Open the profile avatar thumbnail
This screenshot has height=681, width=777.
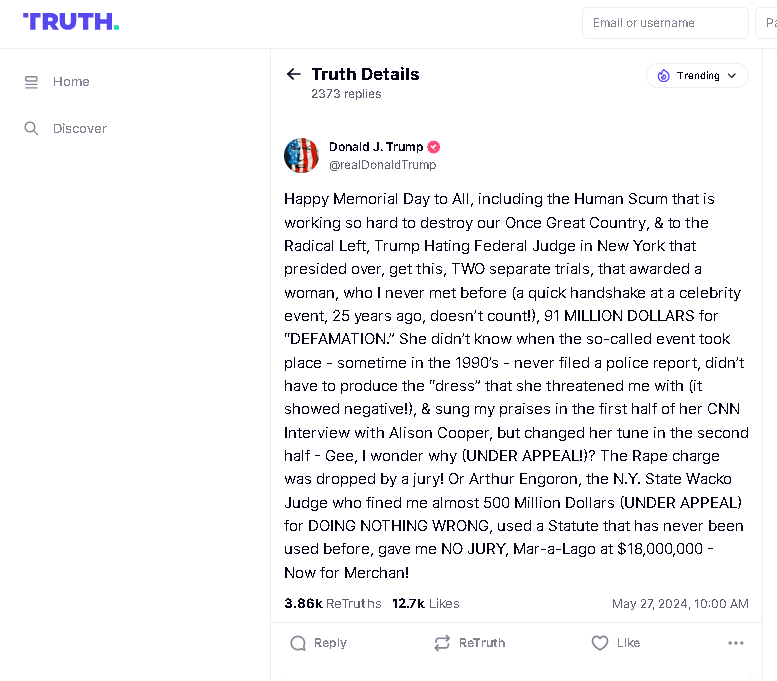click(301, 155)
